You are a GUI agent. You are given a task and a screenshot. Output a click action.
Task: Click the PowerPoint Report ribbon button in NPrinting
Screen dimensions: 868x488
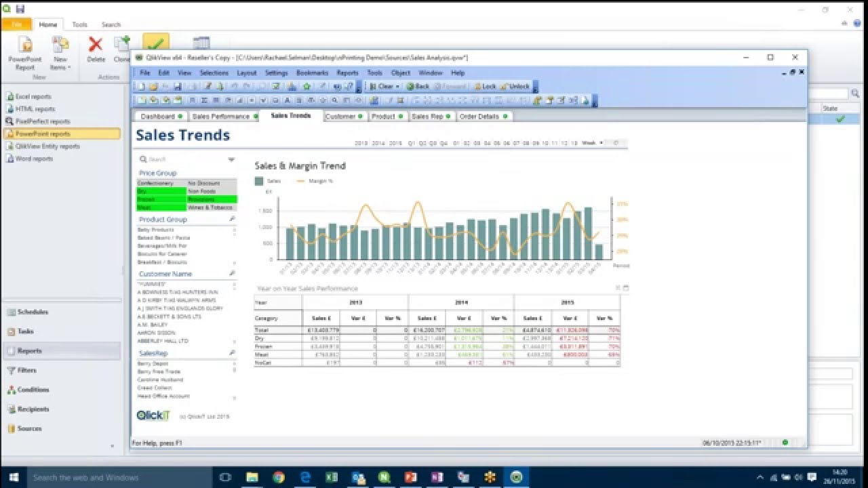pyautogui.click(x=25, y=54)
